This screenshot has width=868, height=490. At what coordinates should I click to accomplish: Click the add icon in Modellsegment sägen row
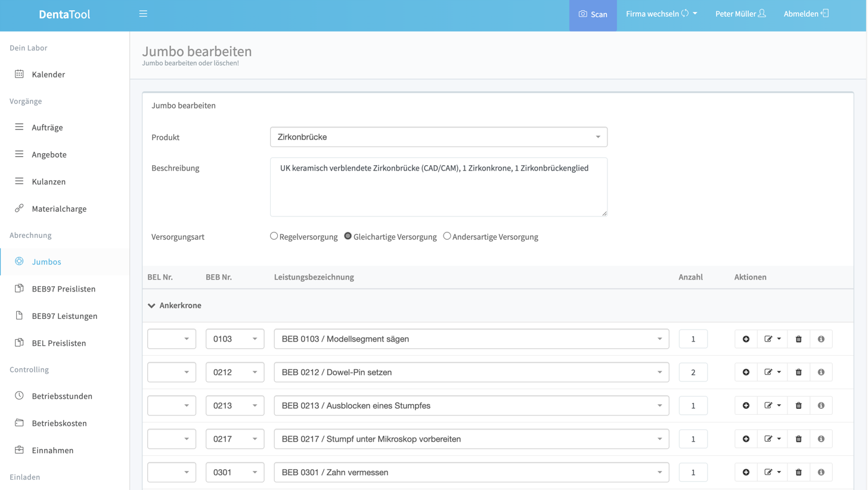click(x=746, y=339)
